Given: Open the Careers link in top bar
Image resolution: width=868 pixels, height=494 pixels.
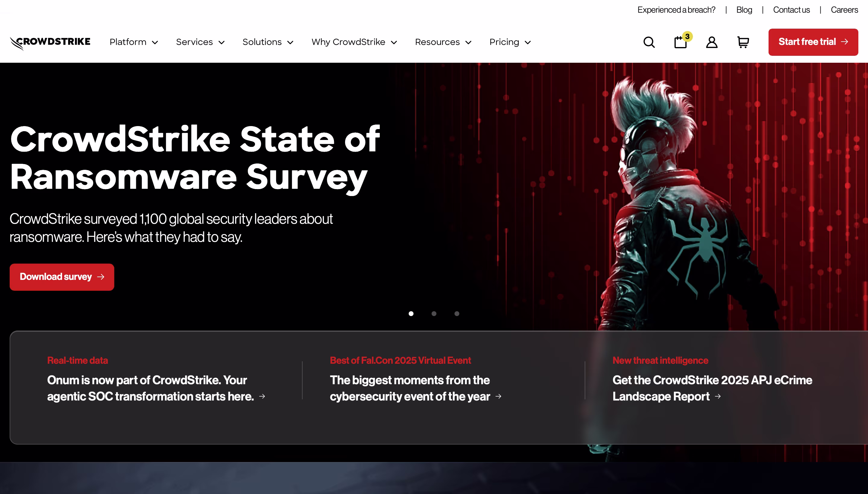Looking at the screenshot, I should tap(844, 10).
